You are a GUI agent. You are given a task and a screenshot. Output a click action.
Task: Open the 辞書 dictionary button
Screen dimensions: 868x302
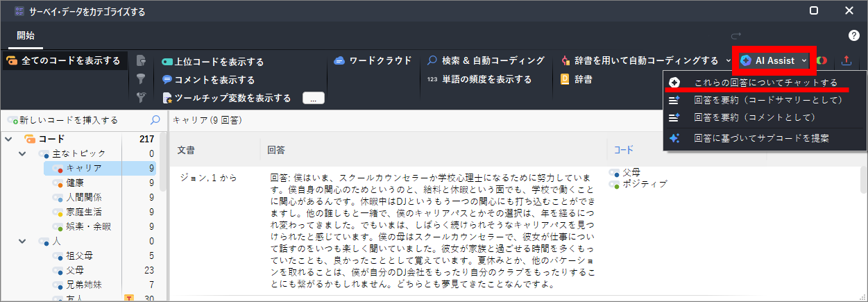pos(576,79)
